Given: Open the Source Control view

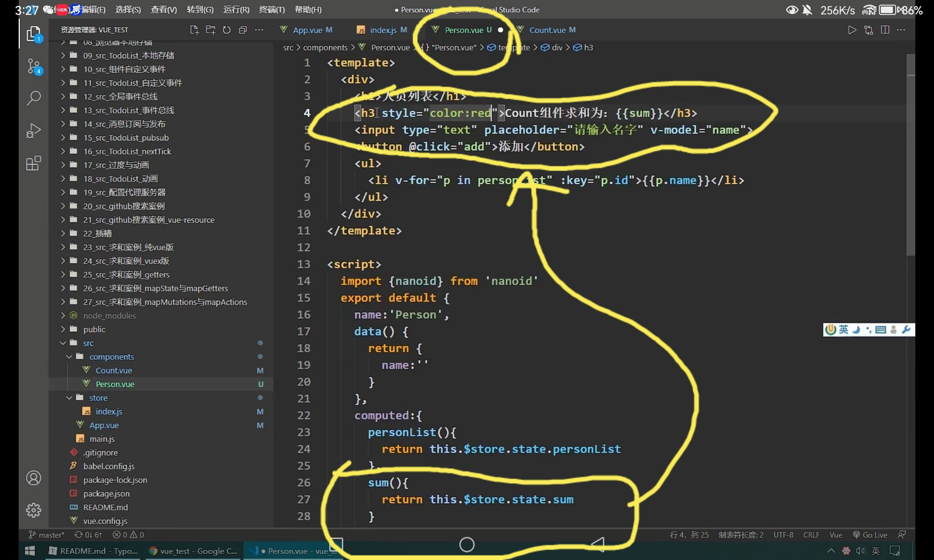Looking at the screenshot, I should 34,67.
